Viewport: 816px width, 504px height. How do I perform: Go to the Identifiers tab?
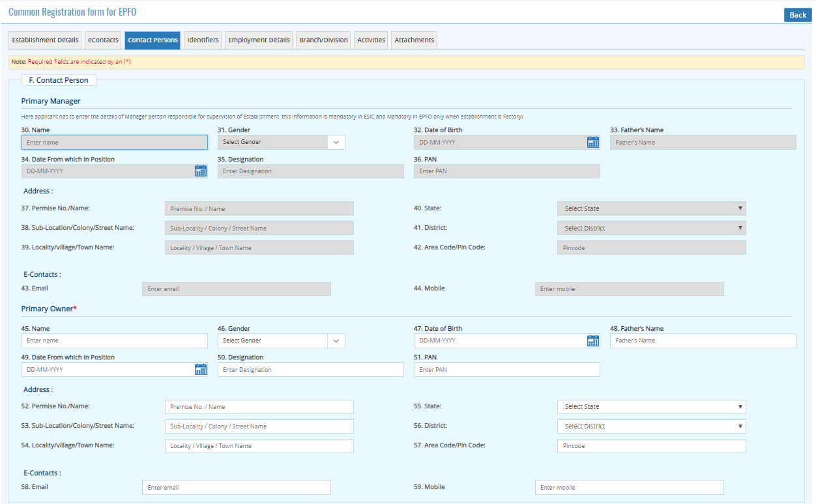pyautogui.click(x=203, y=40)
